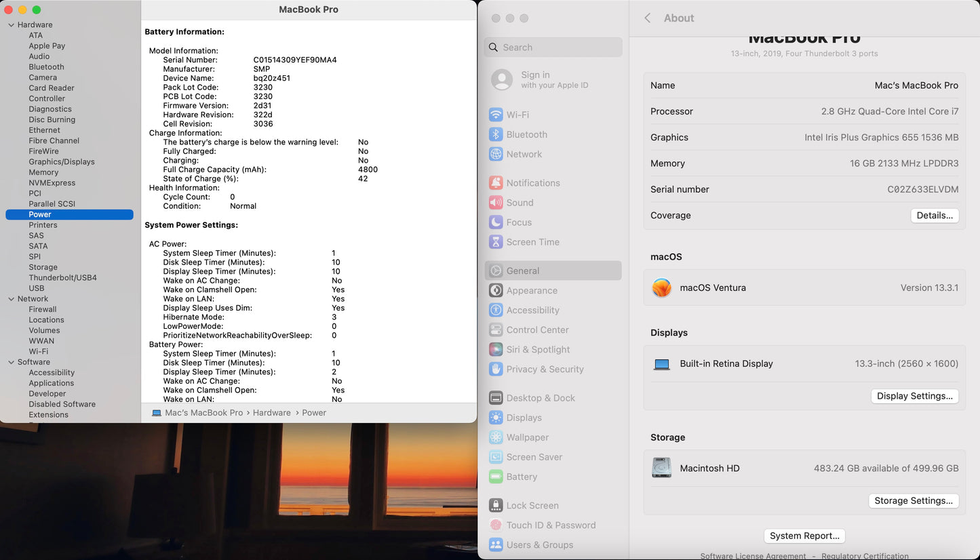Open Focus moon icon settings
This screenshot has width=980, height=560.
[x=496, y=222]
